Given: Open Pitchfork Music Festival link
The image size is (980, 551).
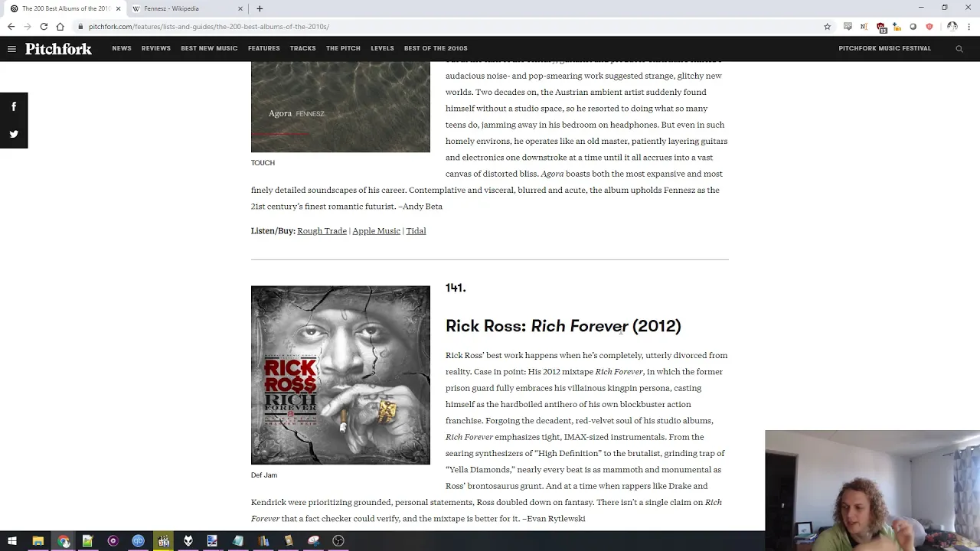Looking at the screenshot, I should pyautogui.click(x=884, y=48).
